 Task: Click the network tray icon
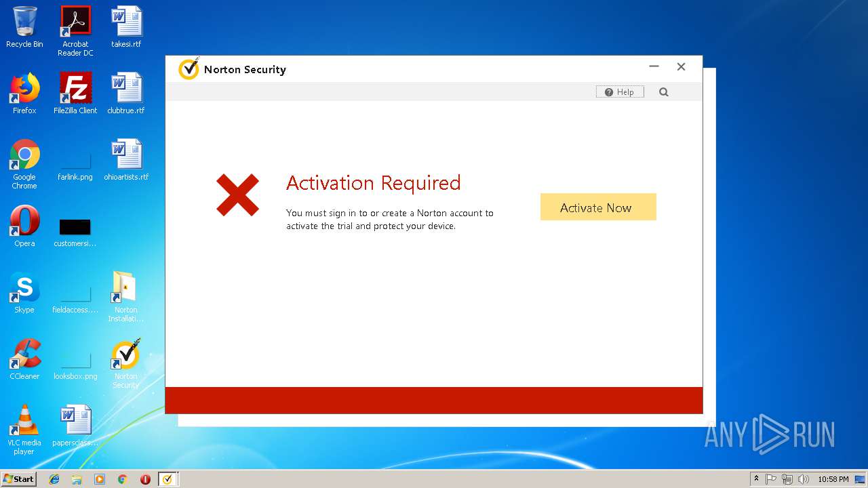click(x=787, y=479)
